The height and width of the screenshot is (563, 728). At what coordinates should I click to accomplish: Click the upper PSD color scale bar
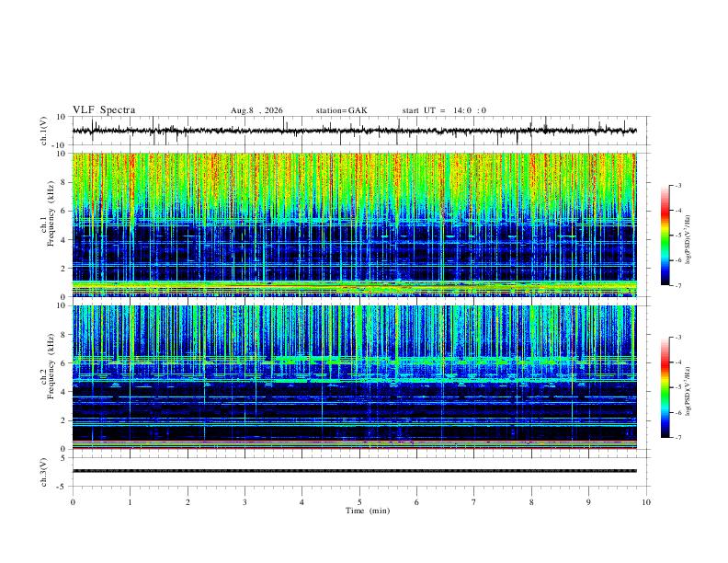(x=665, y=236)
